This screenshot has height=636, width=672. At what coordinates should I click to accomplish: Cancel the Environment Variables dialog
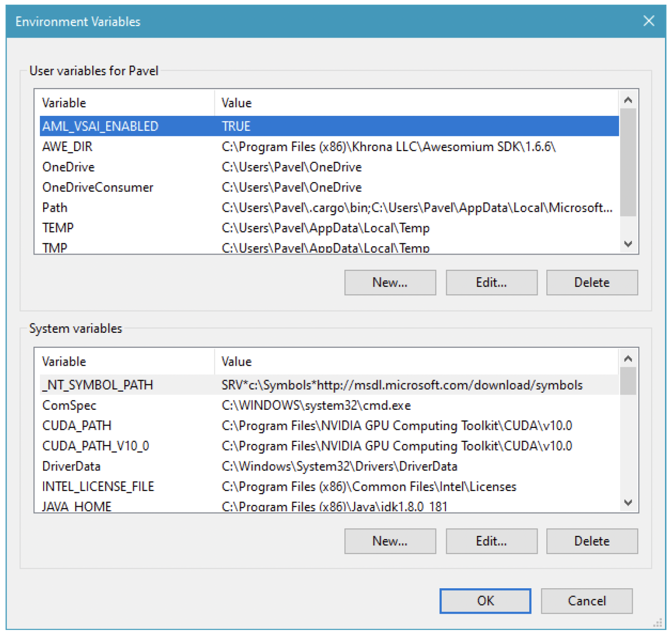pyautogui.click(x=586, y=601)
